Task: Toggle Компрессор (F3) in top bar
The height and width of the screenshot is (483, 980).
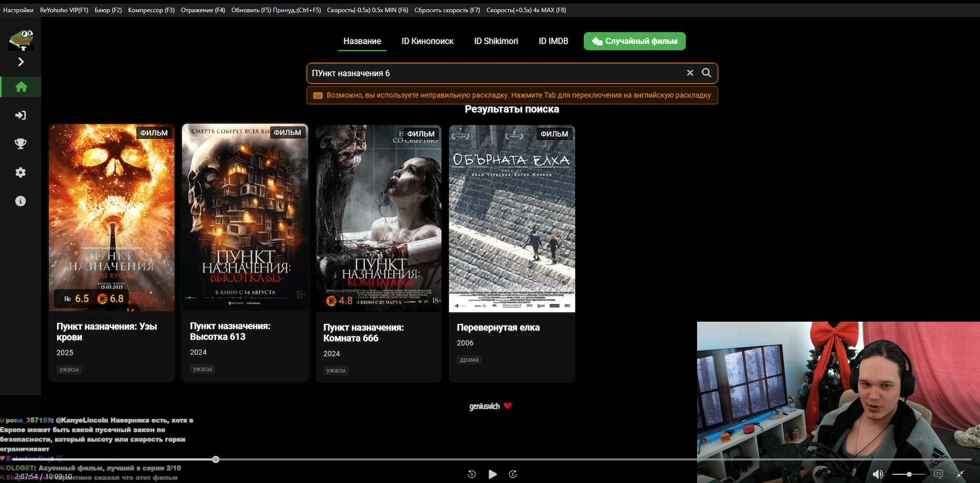Action: [x=151, y=10]
